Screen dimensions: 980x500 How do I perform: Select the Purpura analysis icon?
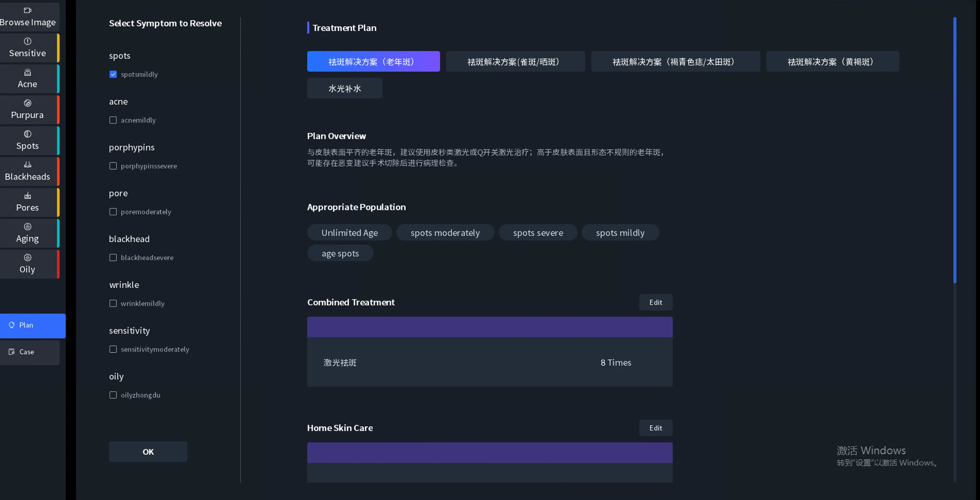[27, 103]
